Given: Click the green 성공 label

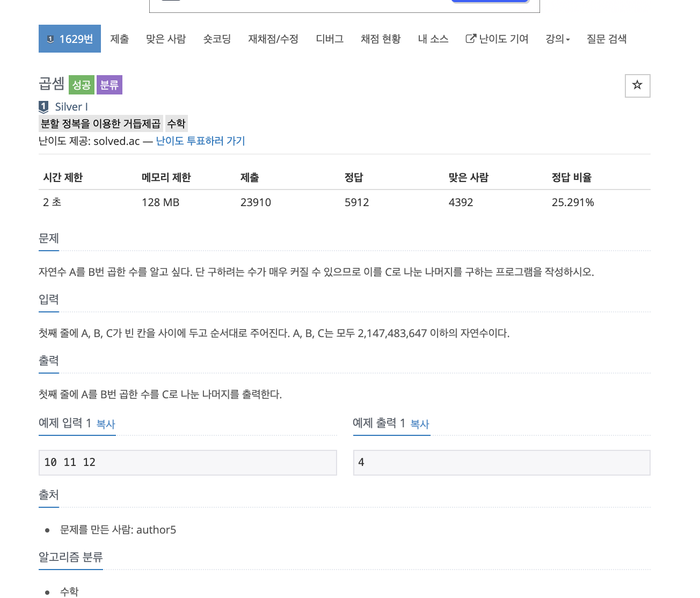Looking at the screenshot, I should (82, 85).
